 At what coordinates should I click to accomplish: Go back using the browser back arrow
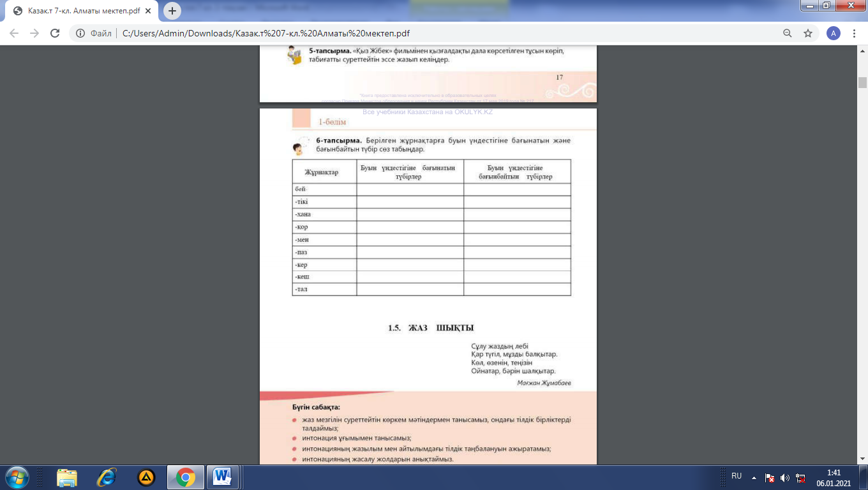14,33
